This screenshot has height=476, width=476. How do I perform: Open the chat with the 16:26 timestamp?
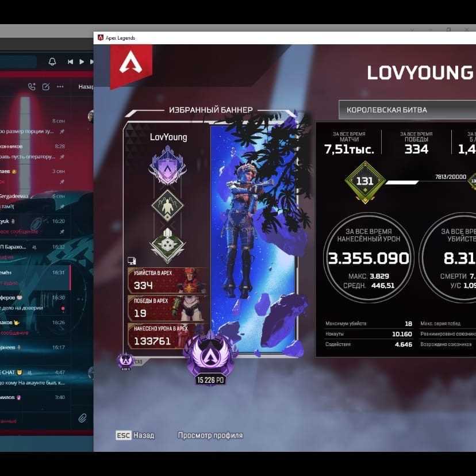click(x=35, y=328)
